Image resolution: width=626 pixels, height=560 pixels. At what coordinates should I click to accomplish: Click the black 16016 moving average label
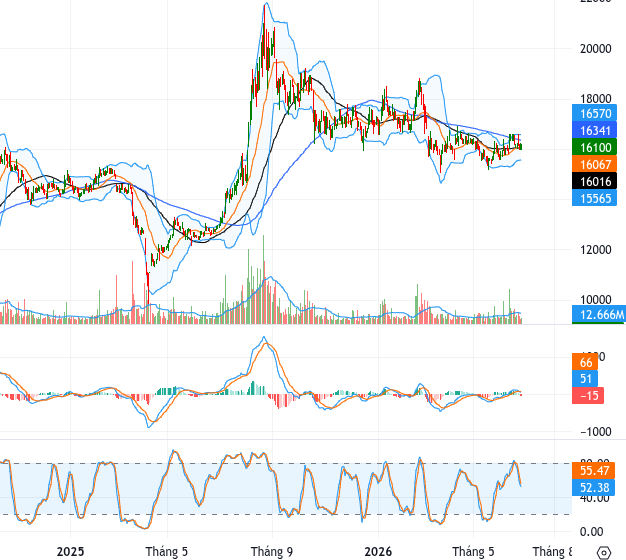(x=594, y=181)
